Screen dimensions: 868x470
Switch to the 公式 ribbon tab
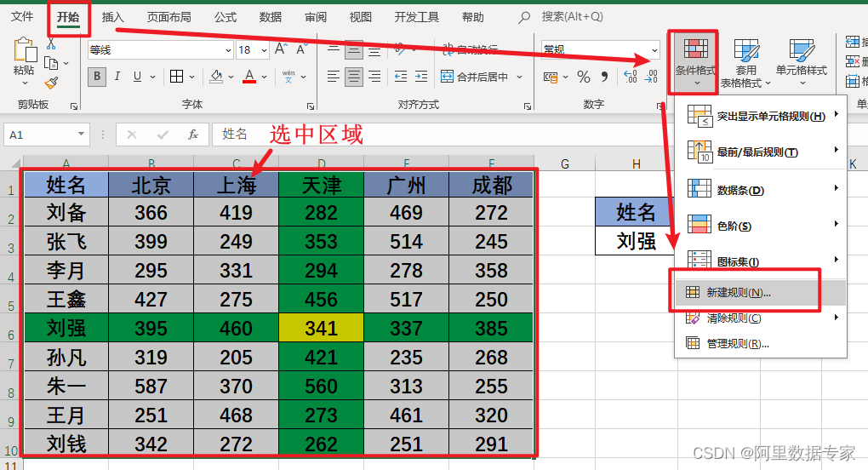226,17
